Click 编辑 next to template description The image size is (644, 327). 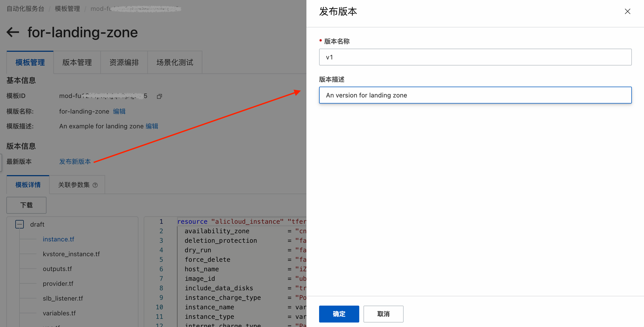click(152, 126)
